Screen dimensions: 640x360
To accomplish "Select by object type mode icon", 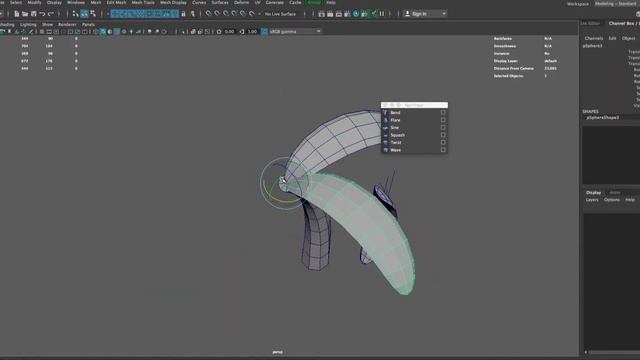I will tap(84, 14).
